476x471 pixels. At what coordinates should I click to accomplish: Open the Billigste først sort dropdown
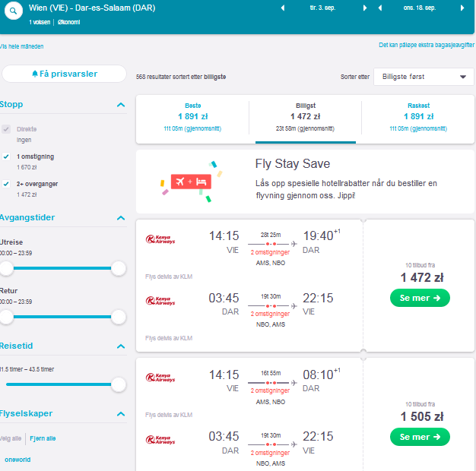click(424, 77)
